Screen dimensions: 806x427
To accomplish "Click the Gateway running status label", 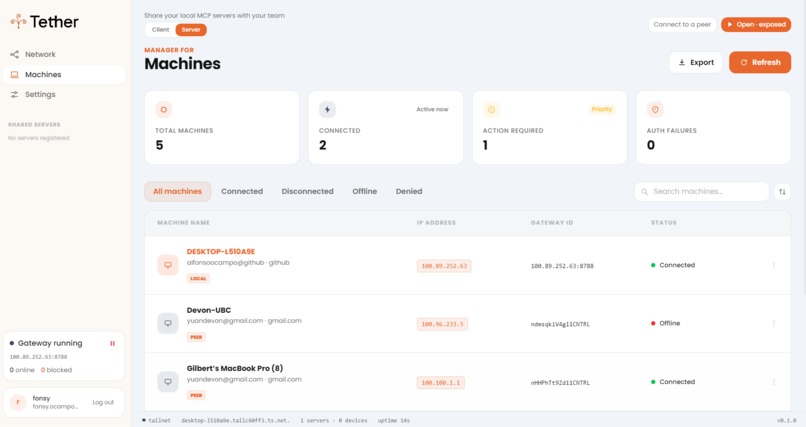I will pos(50,343).
